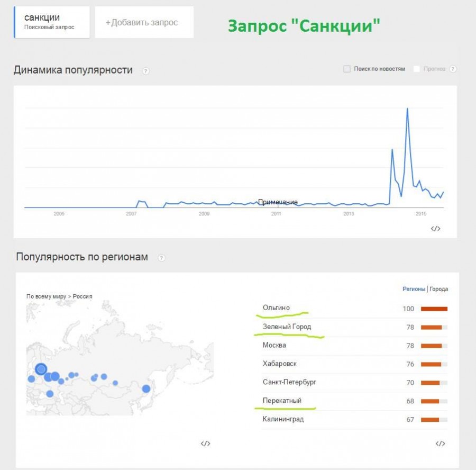
Task: Click the Примечание marker on the chart
Action: pos(278,202)
